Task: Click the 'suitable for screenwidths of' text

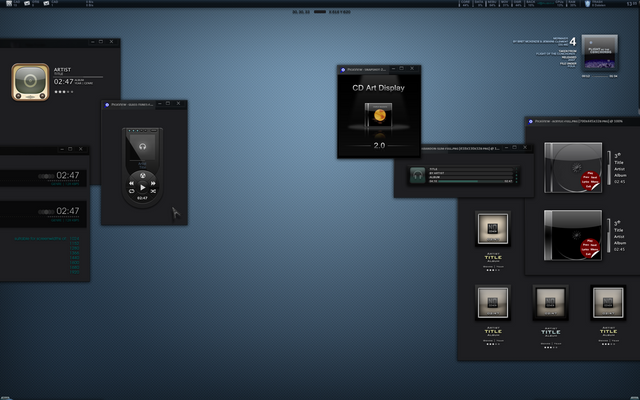Action: [x=40, y=238]
